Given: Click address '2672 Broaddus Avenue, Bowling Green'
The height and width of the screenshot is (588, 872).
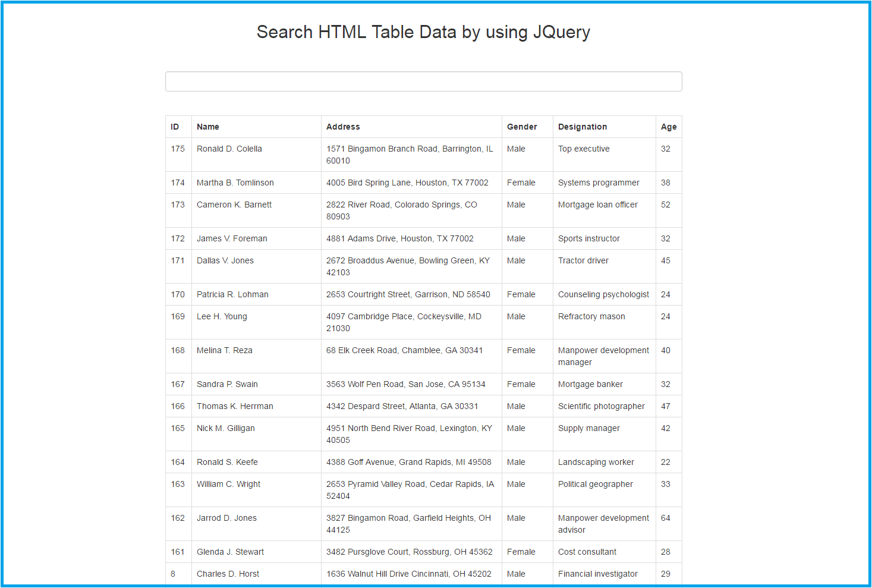Looking at the screenshot, I should pyautogui.click(x=408, y=266).
